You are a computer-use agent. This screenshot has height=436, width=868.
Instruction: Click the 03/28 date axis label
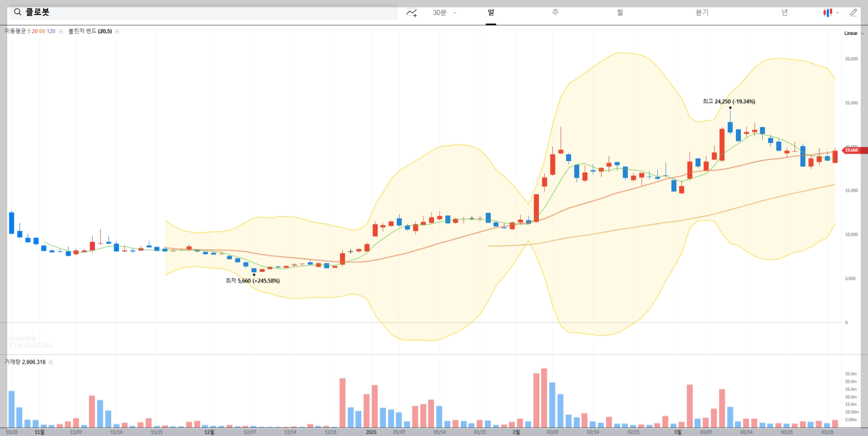(827, 432)
